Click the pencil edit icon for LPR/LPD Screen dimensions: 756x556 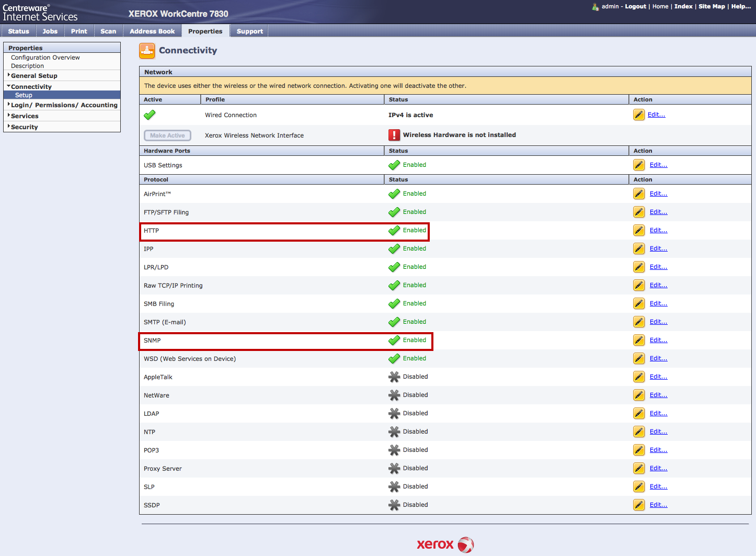(x=639, y=267)
